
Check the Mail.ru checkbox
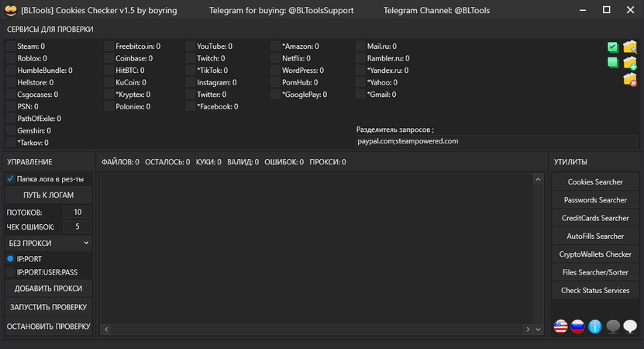click(360, 46)
